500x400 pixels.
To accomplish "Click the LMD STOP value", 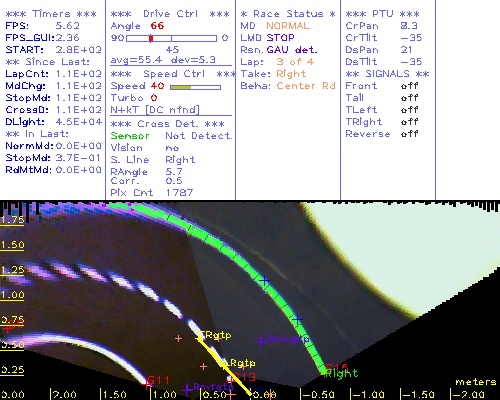I will (x=280, y=38).
